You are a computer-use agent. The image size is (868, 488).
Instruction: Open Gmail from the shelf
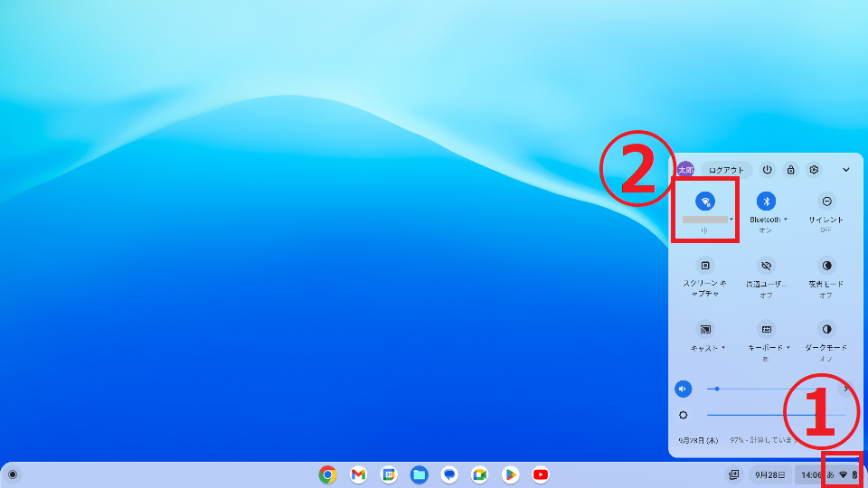(x=358, y=474)
